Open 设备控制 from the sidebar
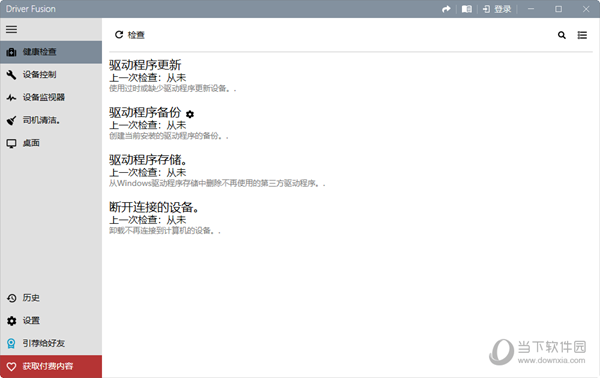Image resolution: width=600 pixels, height=378 pixels. (x=51, y=75)
